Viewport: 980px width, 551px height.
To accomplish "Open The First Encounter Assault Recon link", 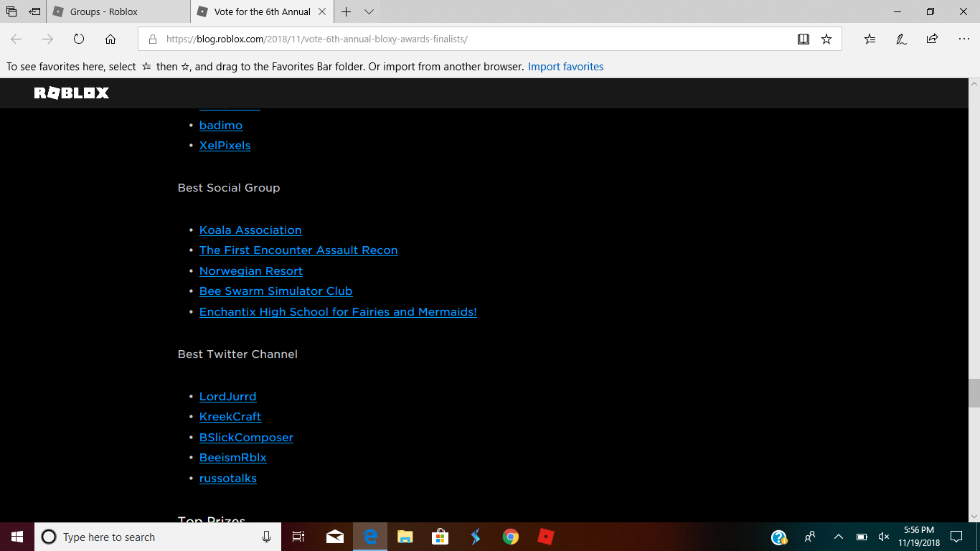I will [x=298, y=250].
